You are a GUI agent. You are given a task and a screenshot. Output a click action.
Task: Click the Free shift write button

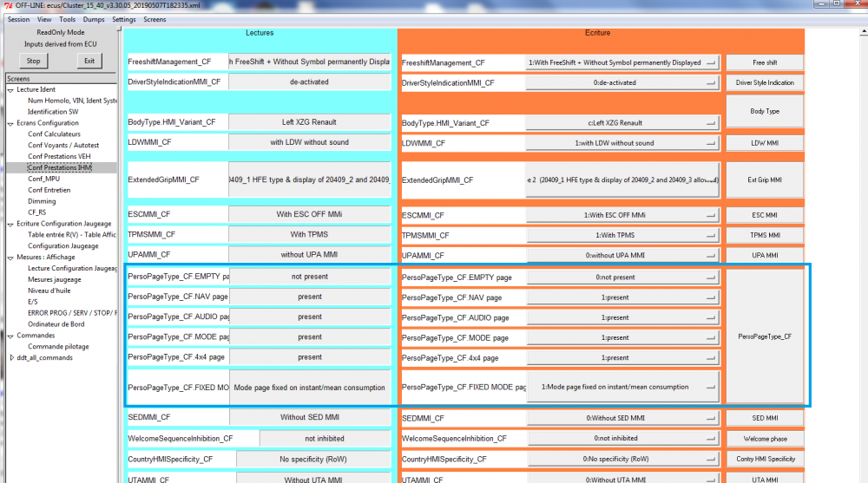click(x=765, y=63)
